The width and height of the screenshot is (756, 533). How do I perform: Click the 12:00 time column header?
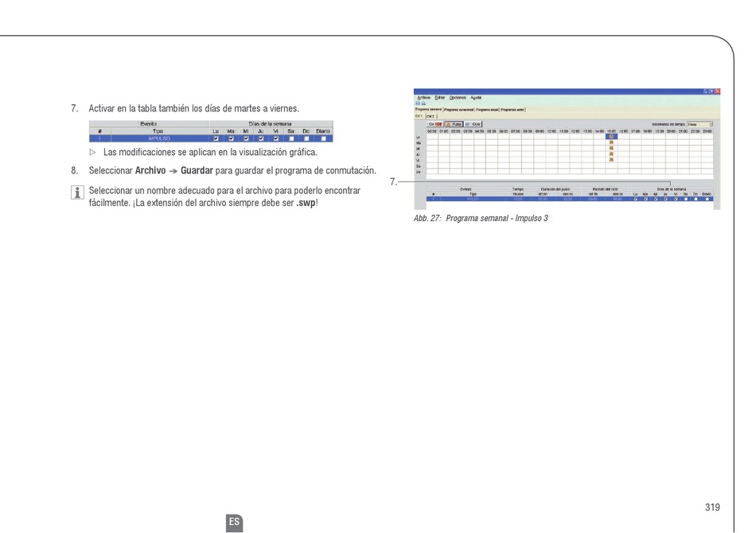575,131
